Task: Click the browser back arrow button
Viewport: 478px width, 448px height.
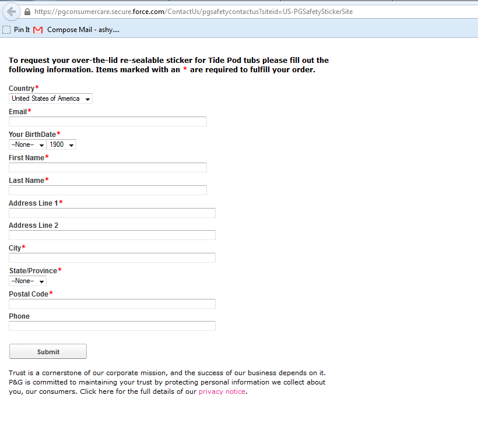Action: coord(11,12)
